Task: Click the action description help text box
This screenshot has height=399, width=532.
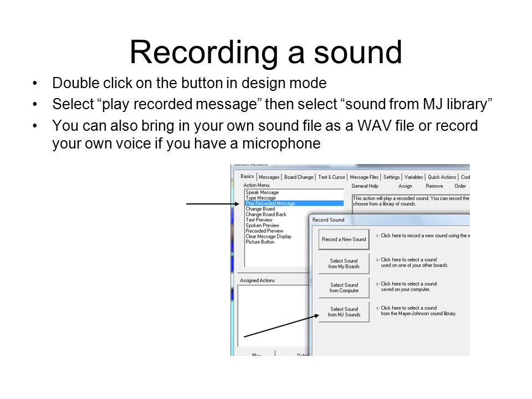Action: (x=411, y=203)
